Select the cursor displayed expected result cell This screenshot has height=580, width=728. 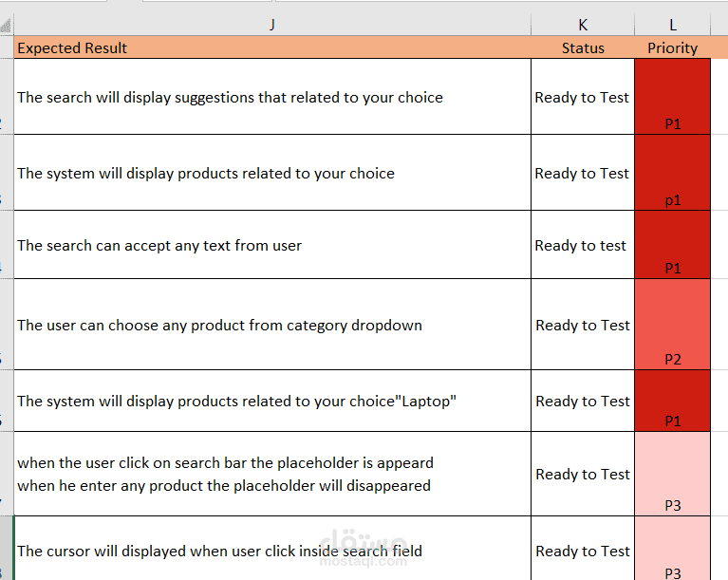[271, 551]
